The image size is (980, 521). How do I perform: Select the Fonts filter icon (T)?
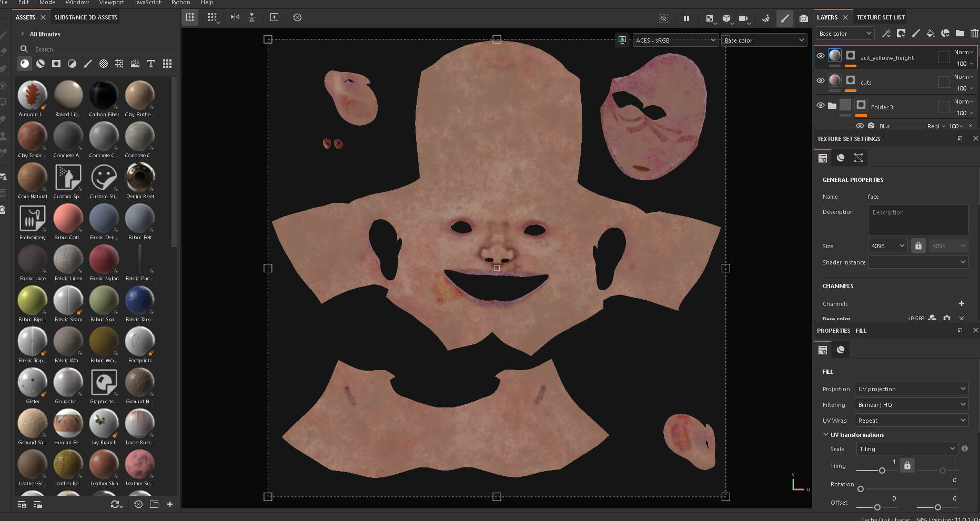[x=151, y=64]
